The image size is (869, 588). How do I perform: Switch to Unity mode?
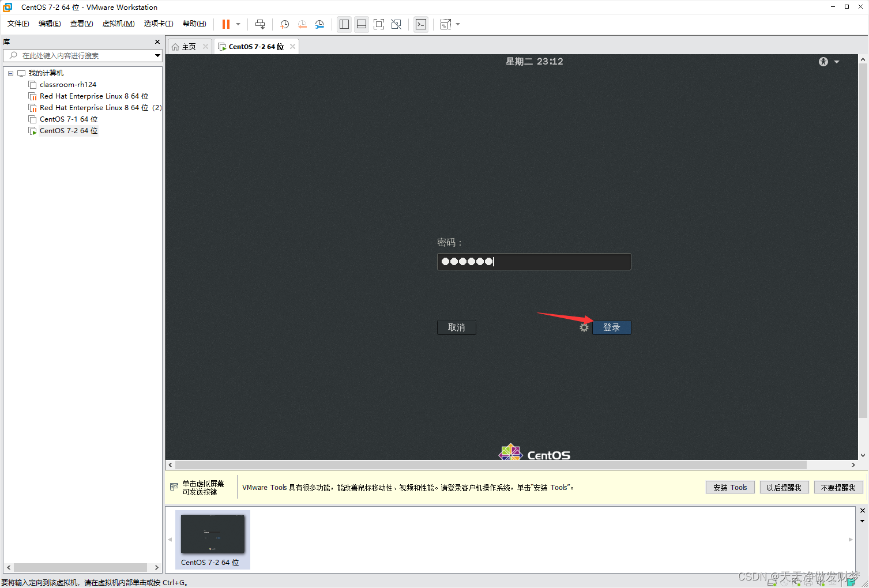[x=396, y=24]
